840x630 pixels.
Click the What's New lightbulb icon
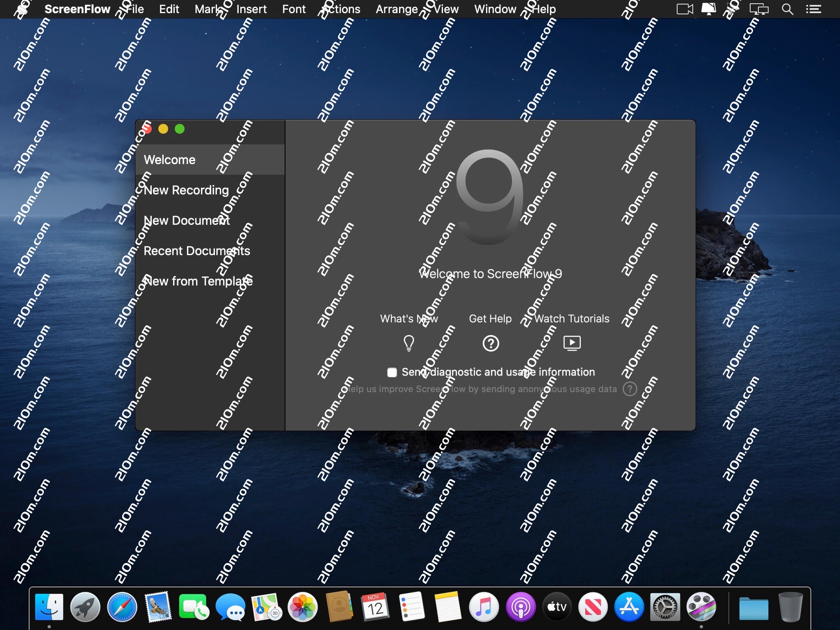(x=409, y=343)
